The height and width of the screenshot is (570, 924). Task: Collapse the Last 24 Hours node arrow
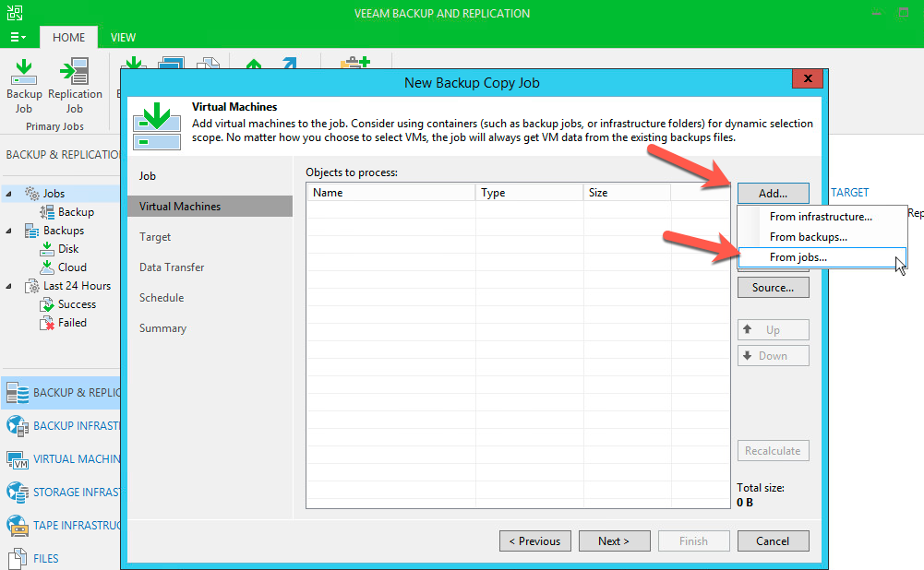pyautogui.click(x=9, y=286)
